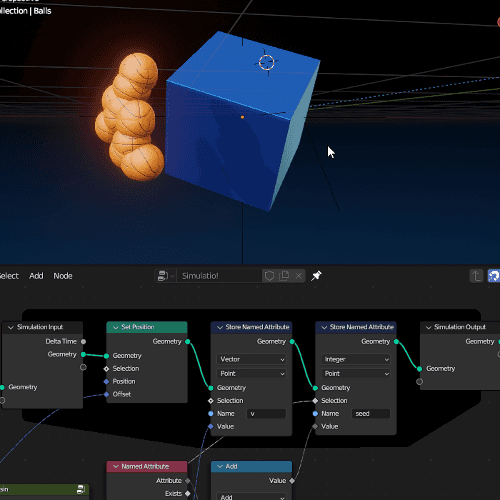
Task: Click the Simulation Output node header
Action: point(460,327)
